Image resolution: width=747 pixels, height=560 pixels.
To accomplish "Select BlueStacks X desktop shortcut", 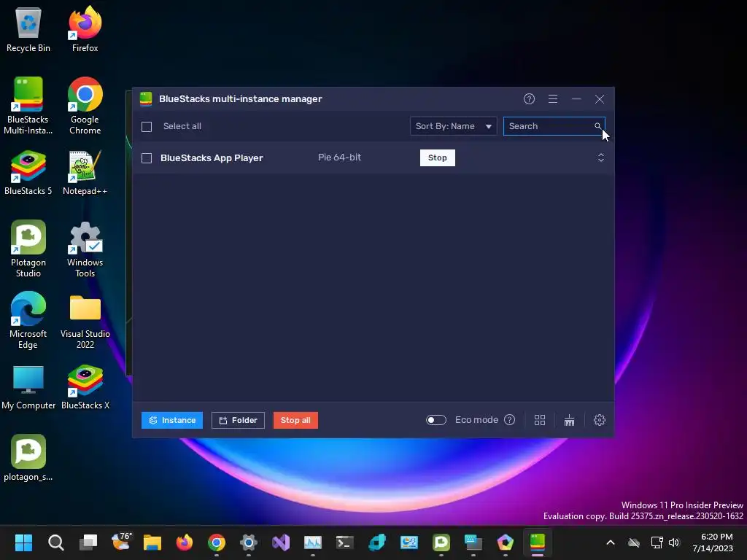I will click(85, 388).
